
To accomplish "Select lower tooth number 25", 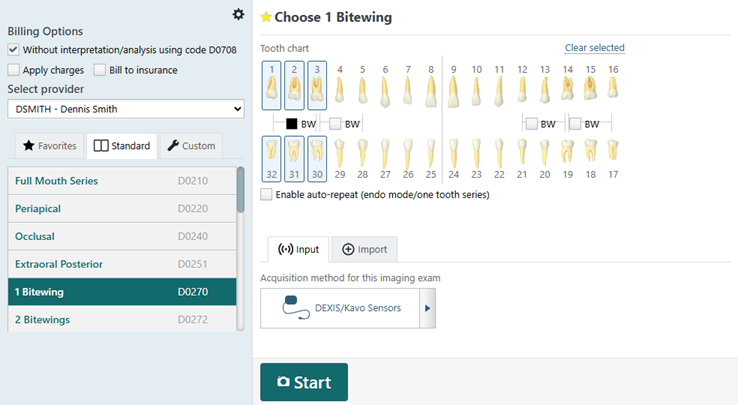I will pyautogui.click(x=431, y=151).
